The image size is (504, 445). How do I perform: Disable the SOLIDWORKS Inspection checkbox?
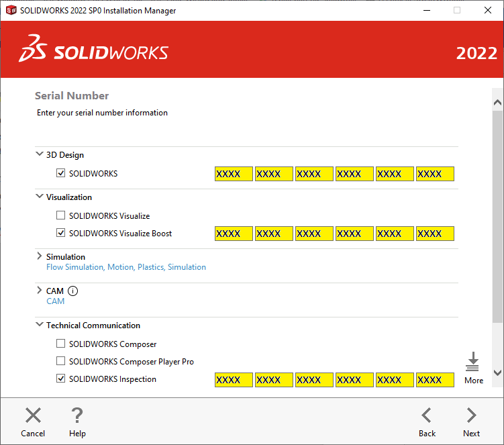61,379
